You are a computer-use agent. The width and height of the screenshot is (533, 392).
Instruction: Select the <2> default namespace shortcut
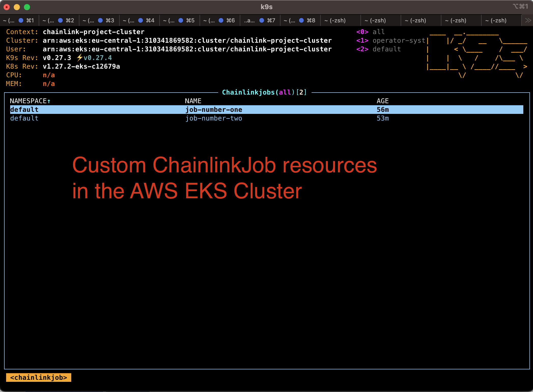click(x=378, y=49)
